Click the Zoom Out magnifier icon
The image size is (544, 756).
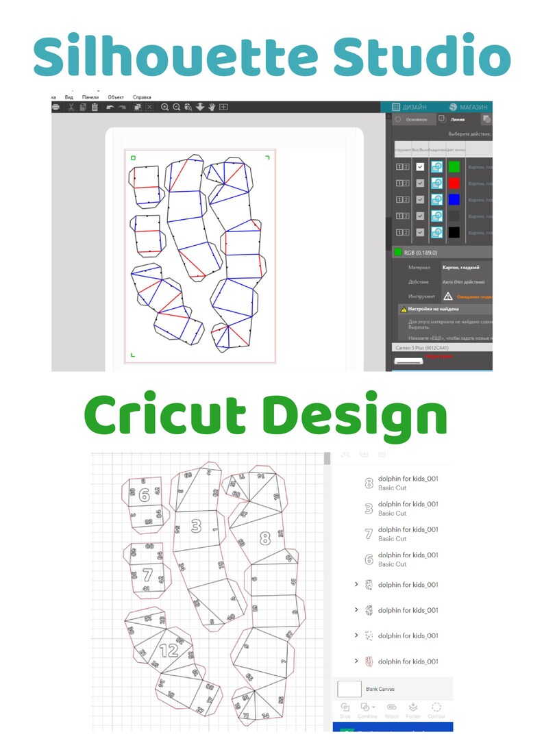177,107
